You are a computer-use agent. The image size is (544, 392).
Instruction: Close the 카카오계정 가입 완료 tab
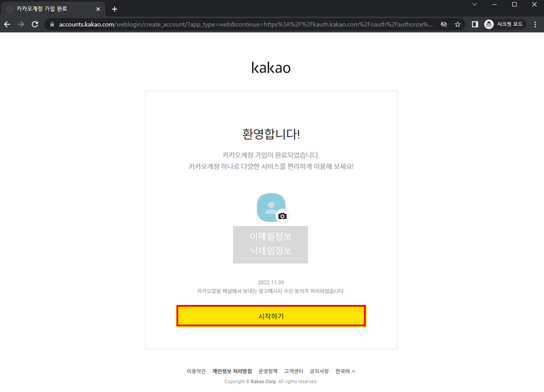click(x=98, y=9)
